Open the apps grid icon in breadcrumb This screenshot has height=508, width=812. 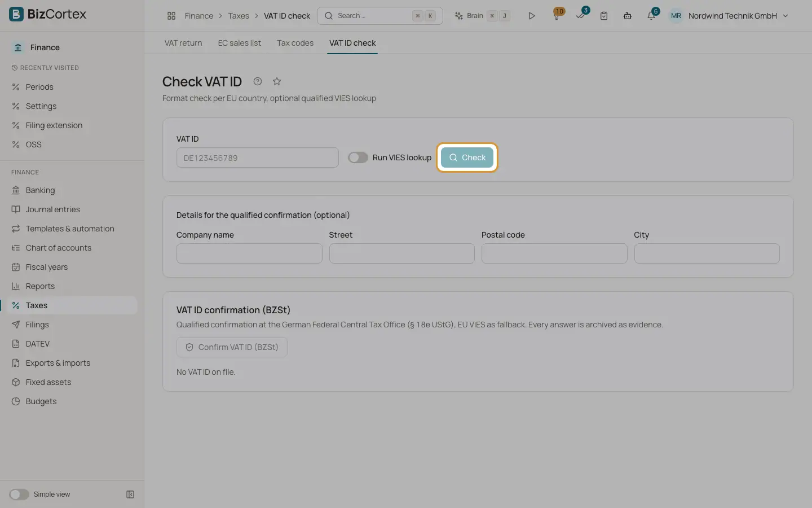(171, 16)
